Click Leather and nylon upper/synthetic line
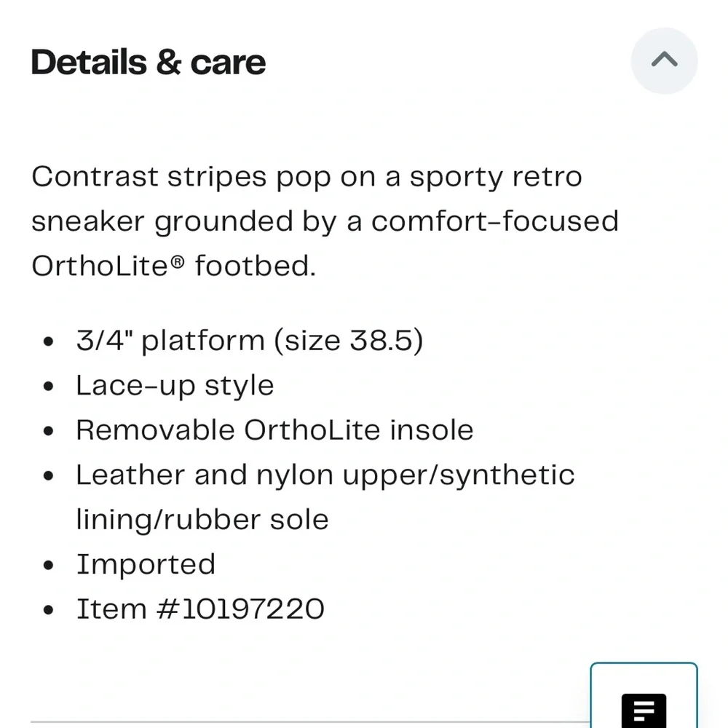Screen dimensions: 728x728 (325, 475)
